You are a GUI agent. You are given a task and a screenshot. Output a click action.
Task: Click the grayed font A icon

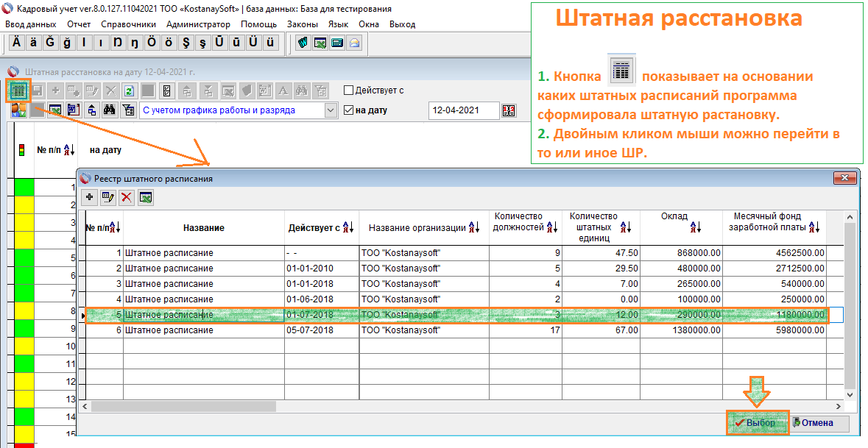[x=283, y=90]
